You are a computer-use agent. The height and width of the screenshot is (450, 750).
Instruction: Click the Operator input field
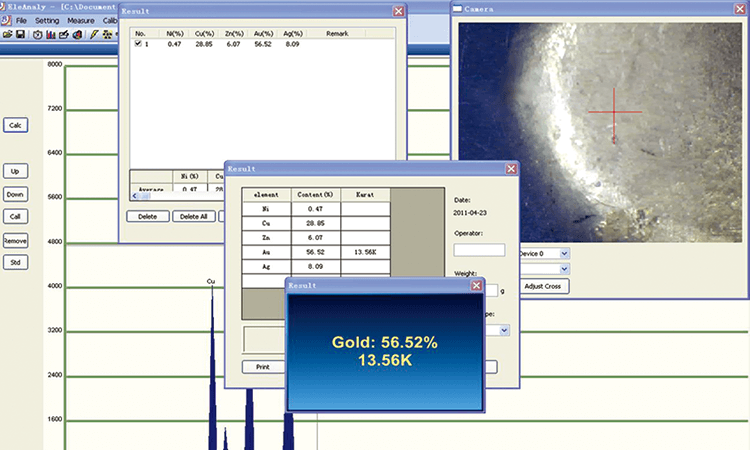coord(479,250)
